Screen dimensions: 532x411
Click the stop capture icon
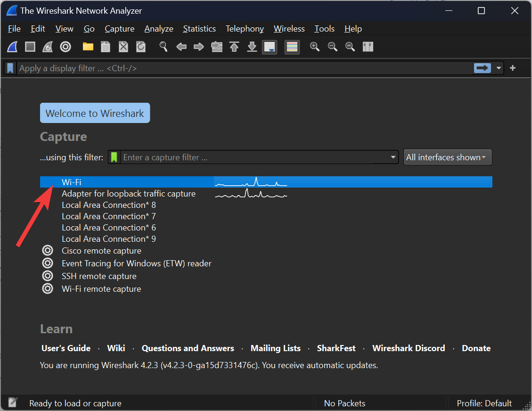(x=29, y=47)
